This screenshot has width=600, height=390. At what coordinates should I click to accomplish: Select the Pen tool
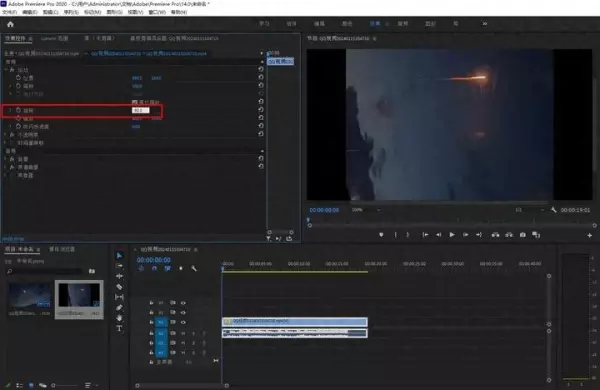tap(119, 307)
